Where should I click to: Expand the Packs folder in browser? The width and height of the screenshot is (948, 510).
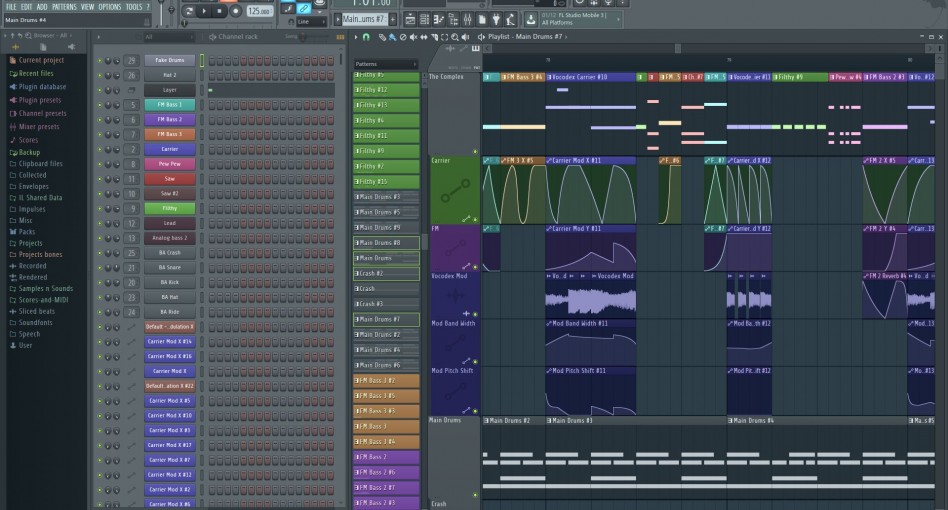point(26,231)
